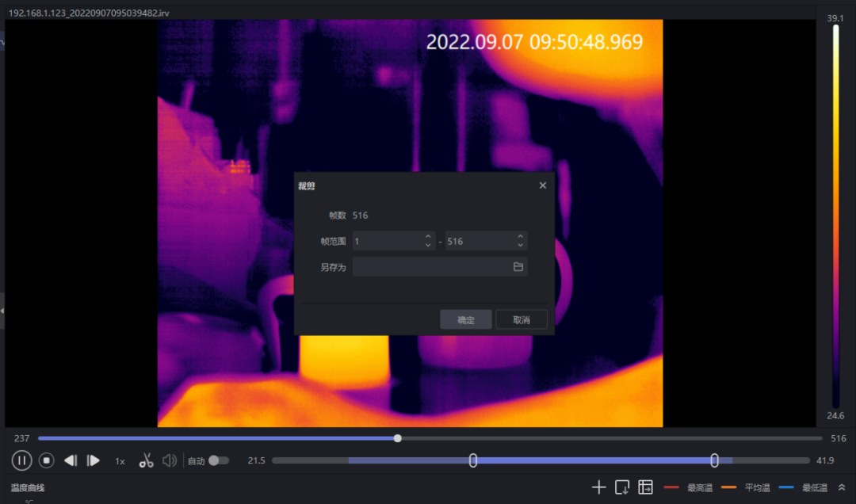
Task: Confirm the crop with 确定
Action: pos(465,319)
